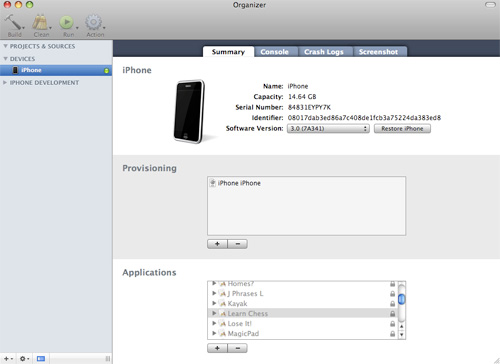Select the 14.64 GB capacity value
This screenshot has height=364, width=500.
click(x=302, y=97)
